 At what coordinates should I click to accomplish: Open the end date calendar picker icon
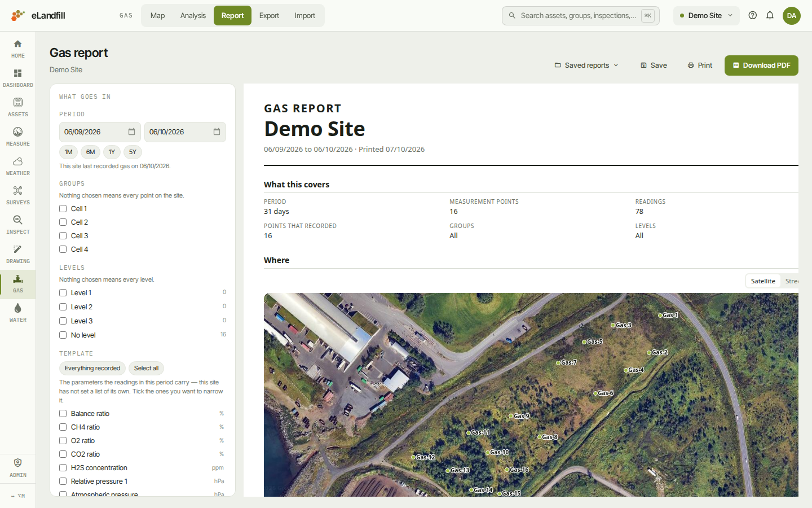click(217, 132)
